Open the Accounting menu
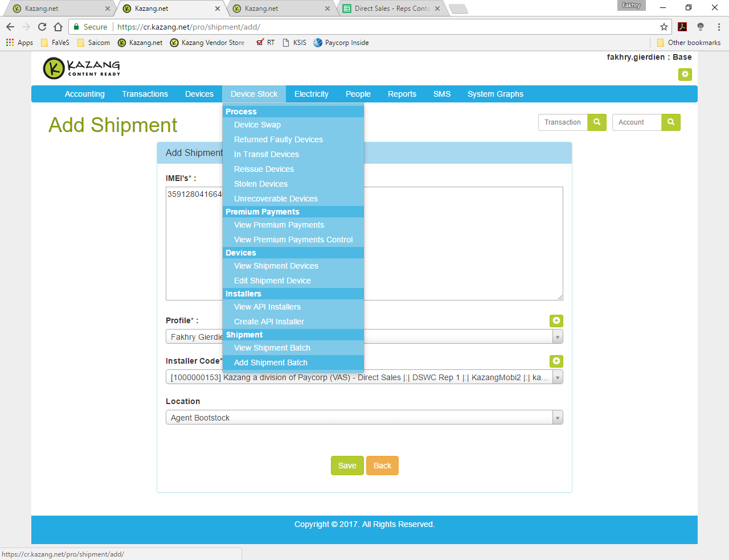The height and width of the screenshot is (560, 729). pyautogui.click(x=85, y=94)
